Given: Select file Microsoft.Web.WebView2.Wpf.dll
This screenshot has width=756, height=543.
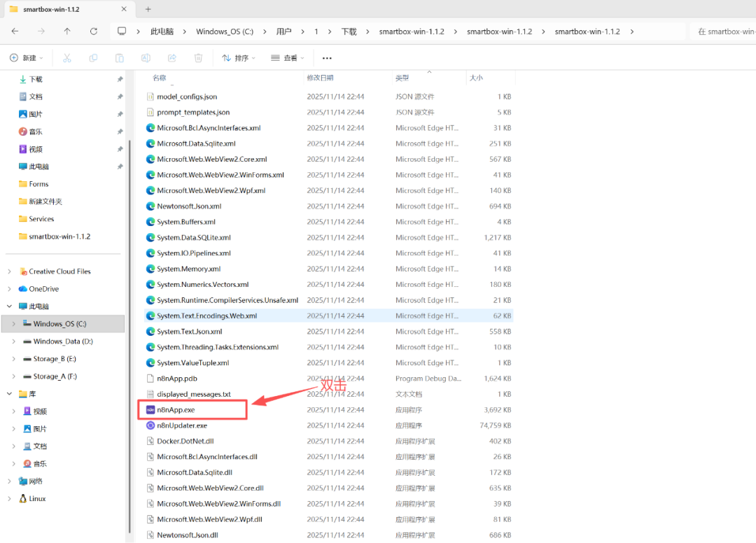Looking at the screenshot, I should coord(210,519).
